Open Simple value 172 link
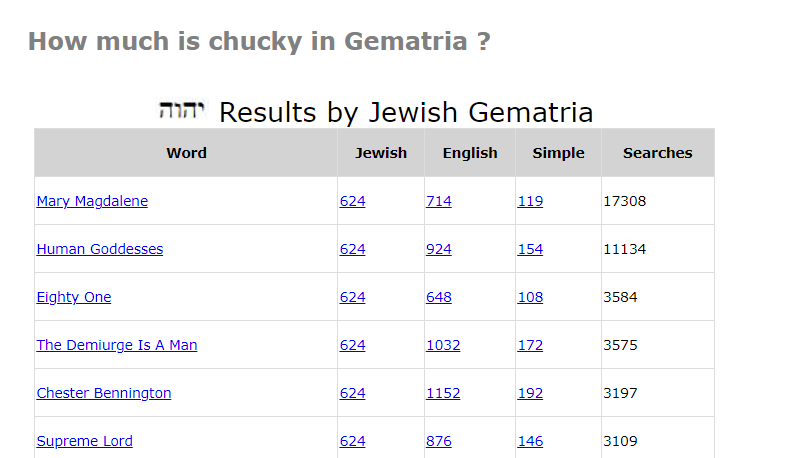The width and height of the screenshot is (806, 458). [530, 345]
